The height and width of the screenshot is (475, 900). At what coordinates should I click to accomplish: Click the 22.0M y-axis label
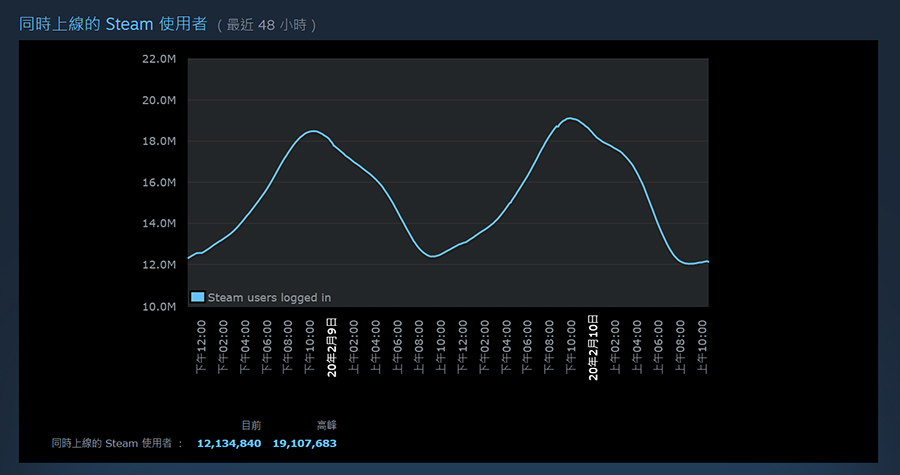click(x=159, y=59)
